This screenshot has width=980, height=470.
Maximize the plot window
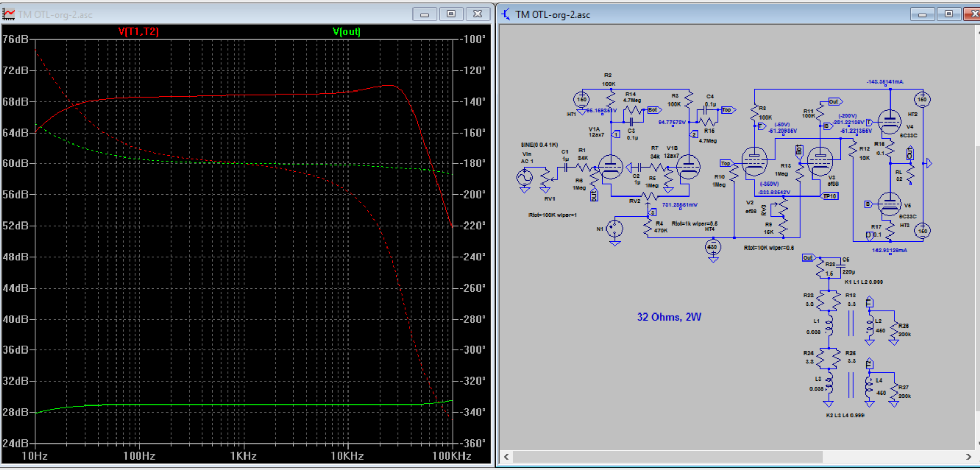(451, 14)
